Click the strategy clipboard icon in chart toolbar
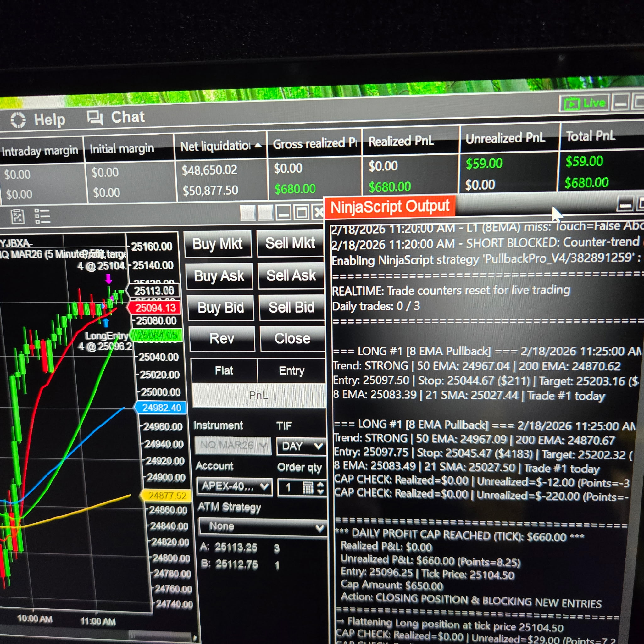 click(x=17, y=217)
